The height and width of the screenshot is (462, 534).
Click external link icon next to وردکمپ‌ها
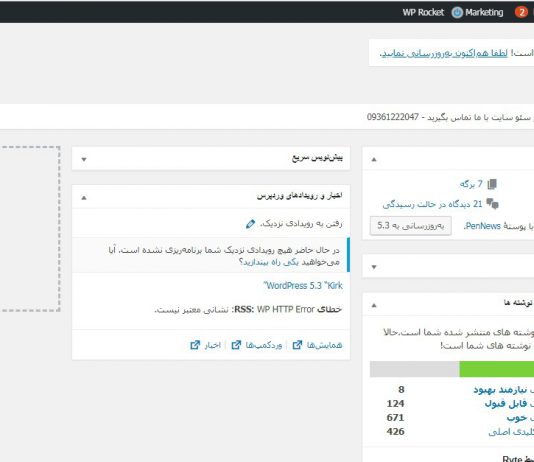[x=236, y=345]
